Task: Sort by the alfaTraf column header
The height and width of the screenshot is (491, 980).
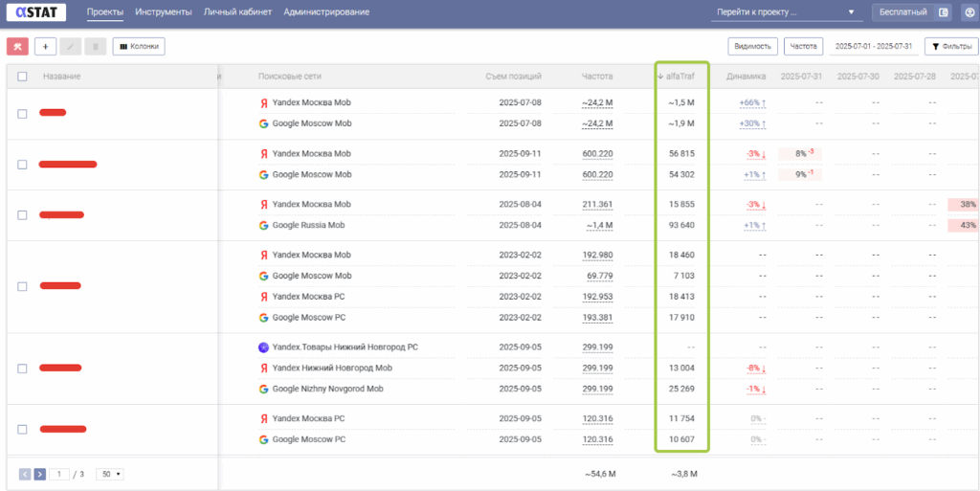Action: (x=679, y=77)
